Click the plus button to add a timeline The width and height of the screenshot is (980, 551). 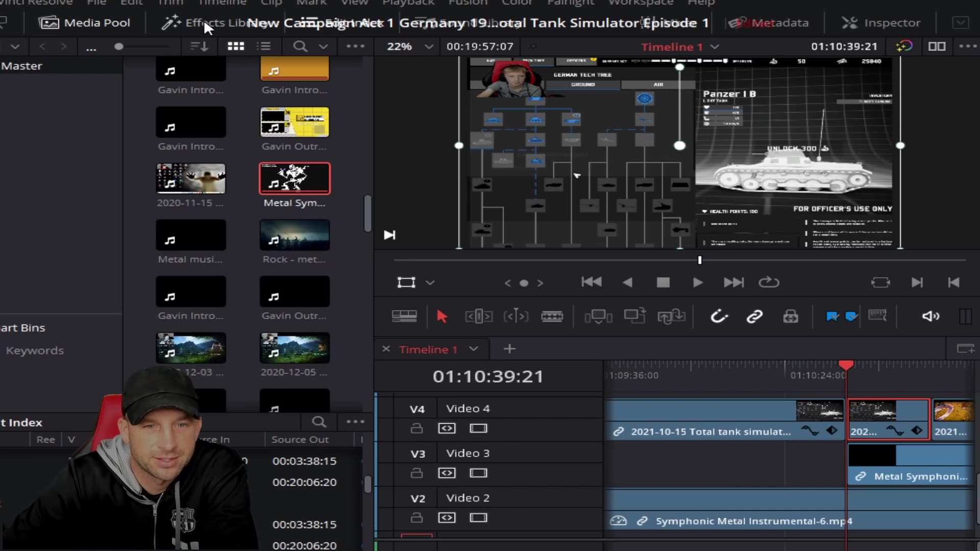(x=508, y=349)
